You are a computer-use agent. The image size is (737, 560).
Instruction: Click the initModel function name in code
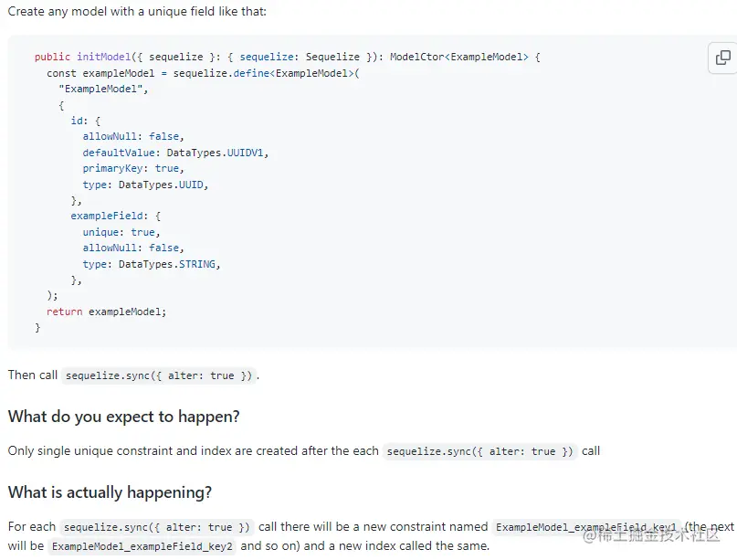(x=104, y=57)
